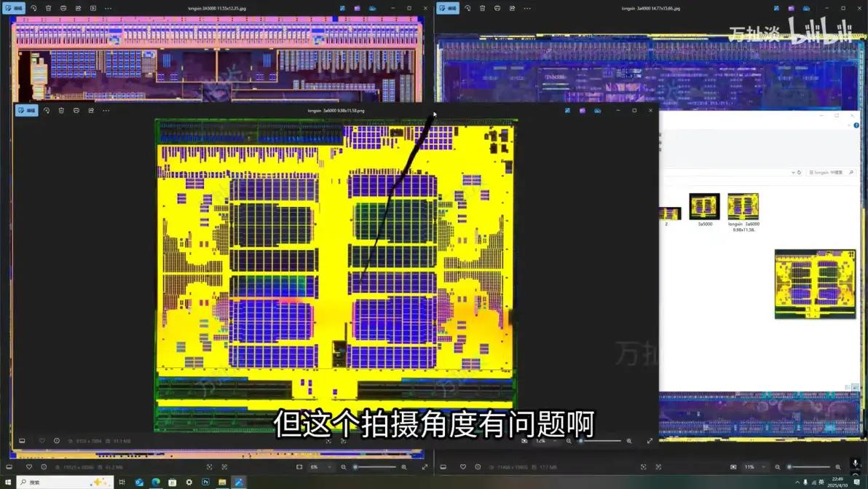Open OneDrive icon in 3A5000 window title bar

click(373, 8)
